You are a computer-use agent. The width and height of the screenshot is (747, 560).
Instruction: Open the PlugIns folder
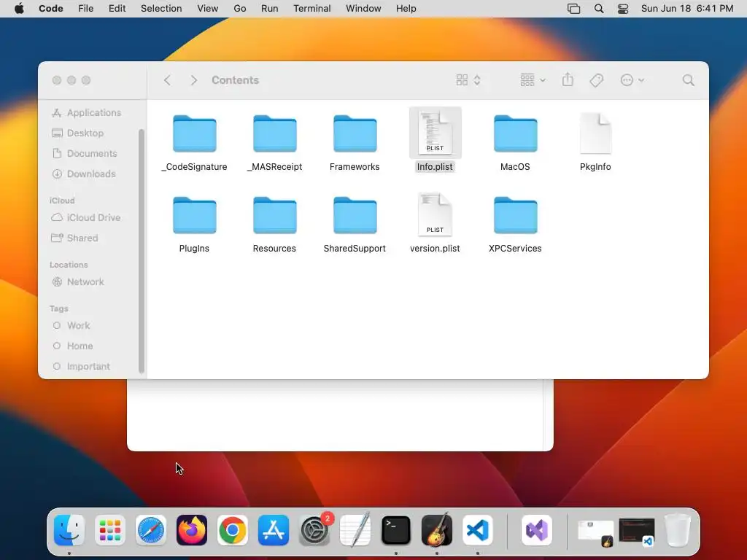(194, 215)
